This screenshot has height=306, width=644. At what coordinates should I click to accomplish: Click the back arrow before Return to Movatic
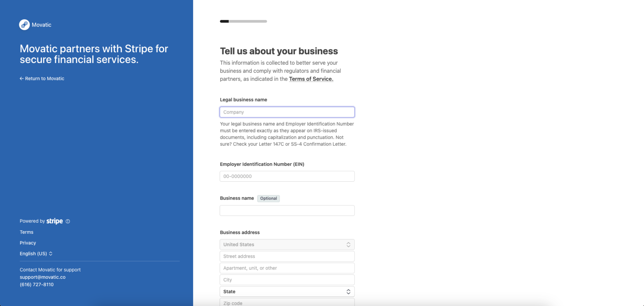(x=21, y=79)
